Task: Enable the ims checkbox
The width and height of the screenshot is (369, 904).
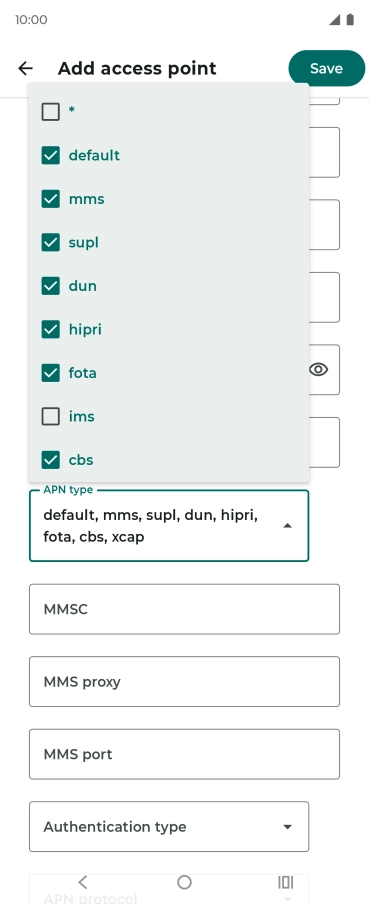Action: click(51, 416)
